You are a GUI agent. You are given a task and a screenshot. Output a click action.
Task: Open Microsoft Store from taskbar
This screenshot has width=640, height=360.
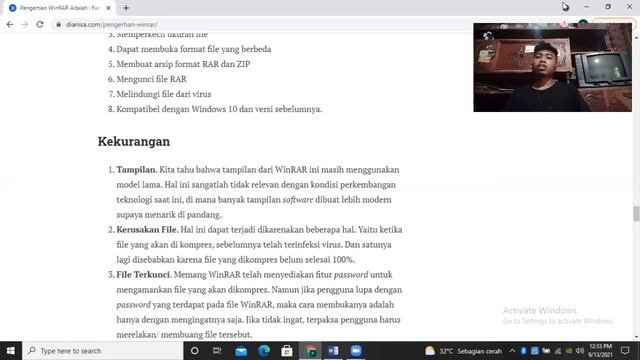click(x=287, y=351)
